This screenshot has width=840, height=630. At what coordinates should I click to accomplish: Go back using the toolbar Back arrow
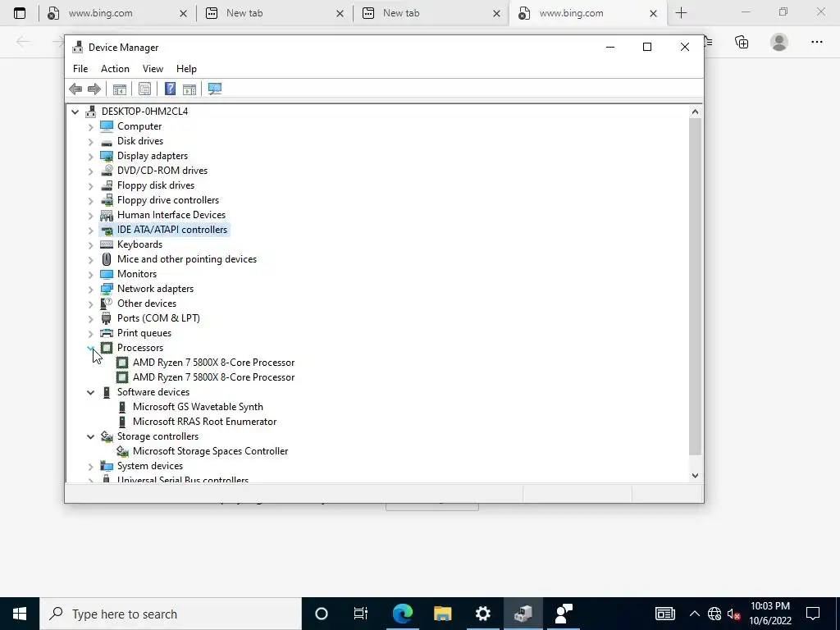coord(75,89)
